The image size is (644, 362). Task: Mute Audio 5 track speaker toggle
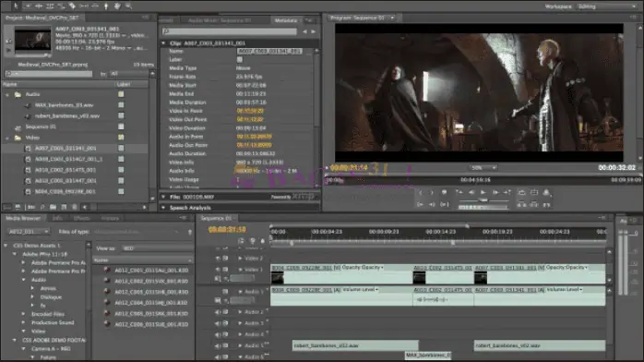218,345
